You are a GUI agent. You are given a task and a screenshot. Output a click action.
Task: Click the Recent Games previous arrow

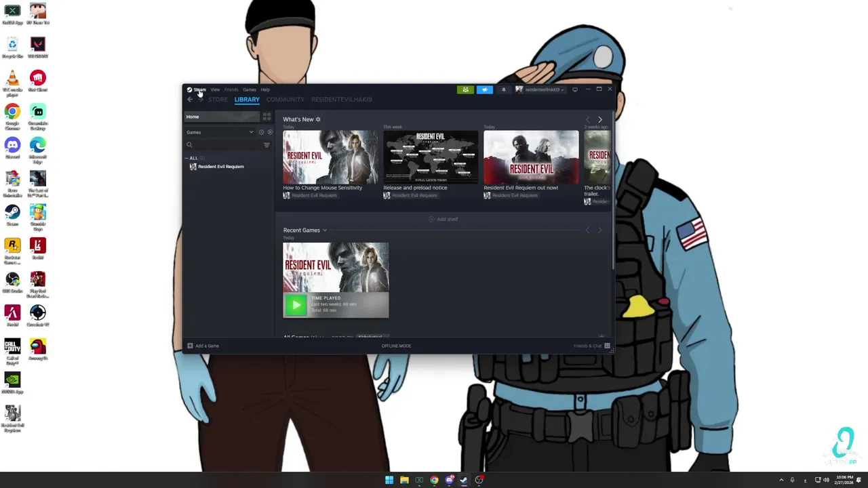588,230
